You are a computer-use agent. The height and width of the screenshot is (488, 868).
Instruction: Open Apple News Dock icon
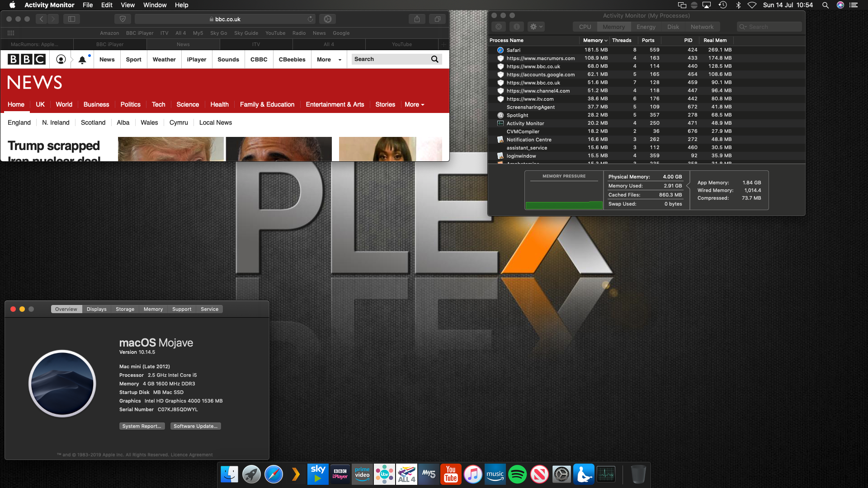pos(539,474)
